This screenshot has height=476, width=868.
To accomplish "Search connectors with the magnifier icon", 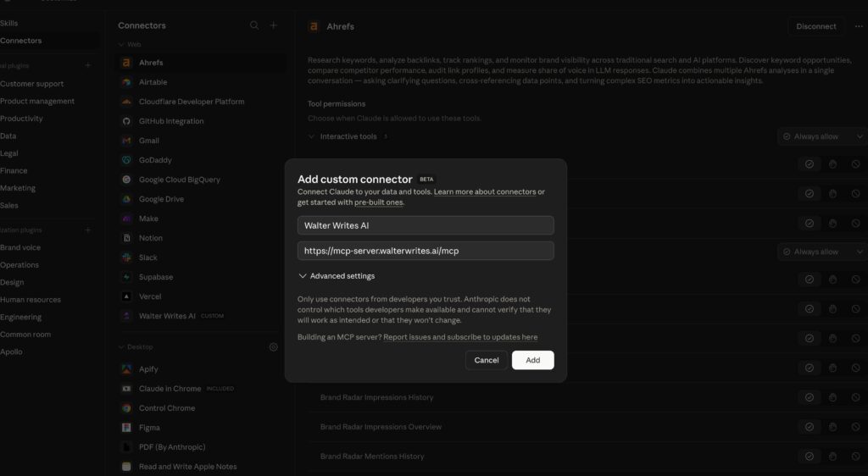I will click(254, 25).
